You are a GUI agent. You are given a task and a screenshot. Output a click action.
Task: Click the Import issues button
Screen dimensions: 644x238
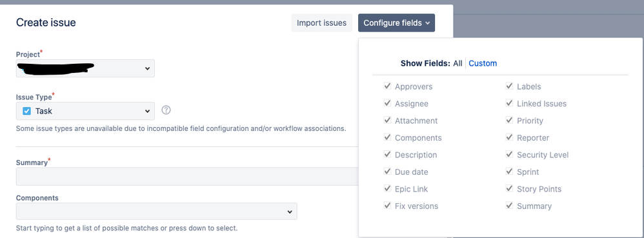[x=321, y=23]
